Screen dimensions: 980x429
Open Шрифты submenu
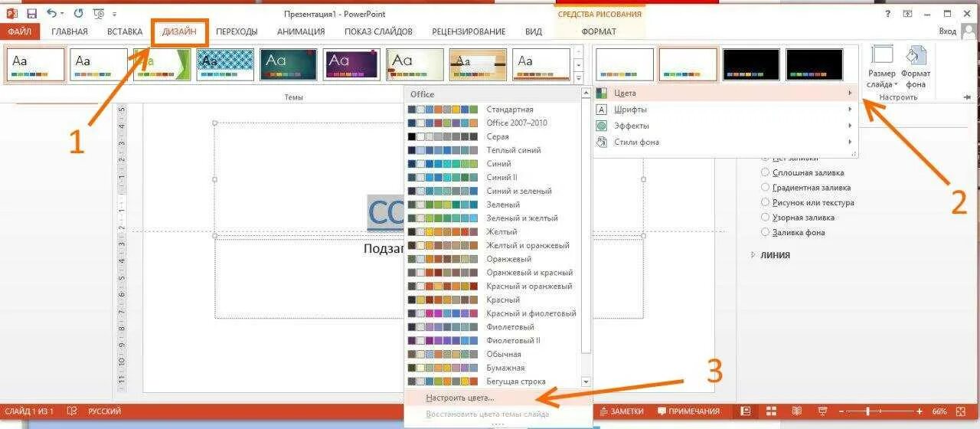pyautogui.click(x=725, y=110)
